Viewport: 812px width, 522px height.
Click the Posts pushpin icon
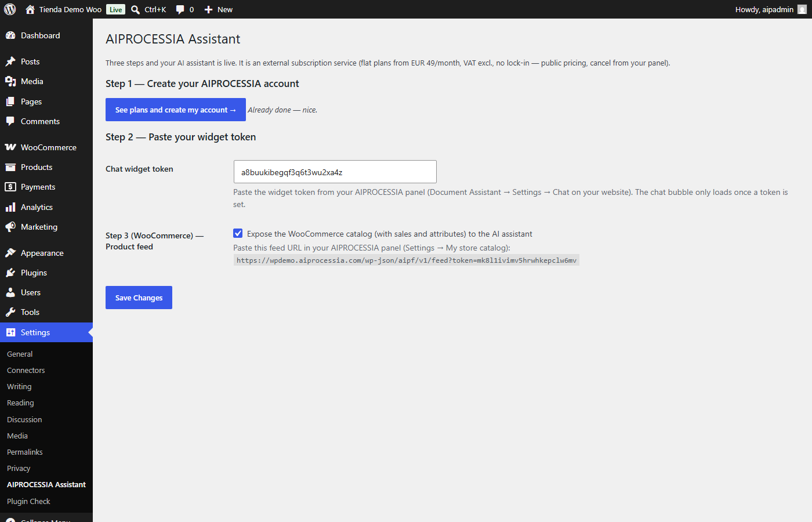point(10,61)
